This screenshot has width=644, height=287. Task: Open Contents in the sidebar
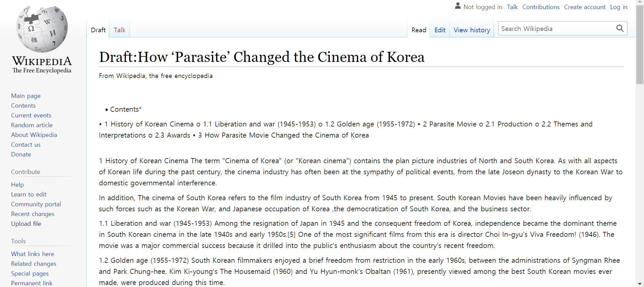[23, 106]
